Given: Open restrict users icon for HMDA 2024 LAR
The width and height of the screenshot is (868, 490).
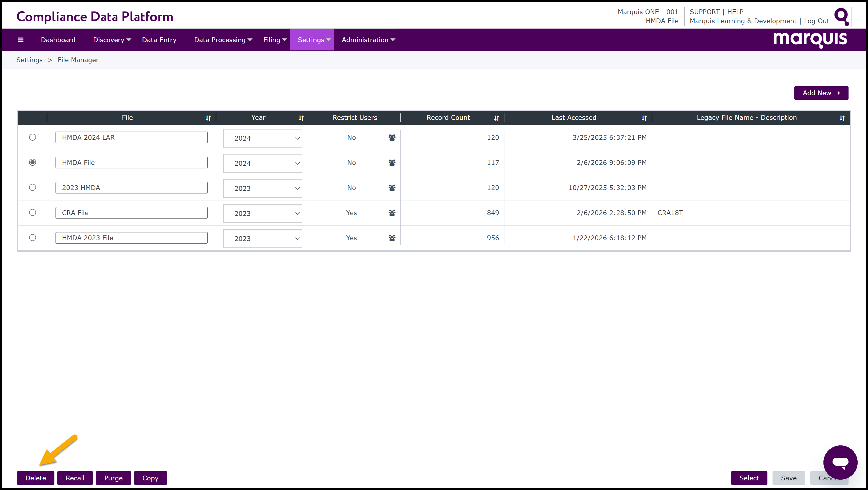Looking at the screenshot, I should 392,138.
